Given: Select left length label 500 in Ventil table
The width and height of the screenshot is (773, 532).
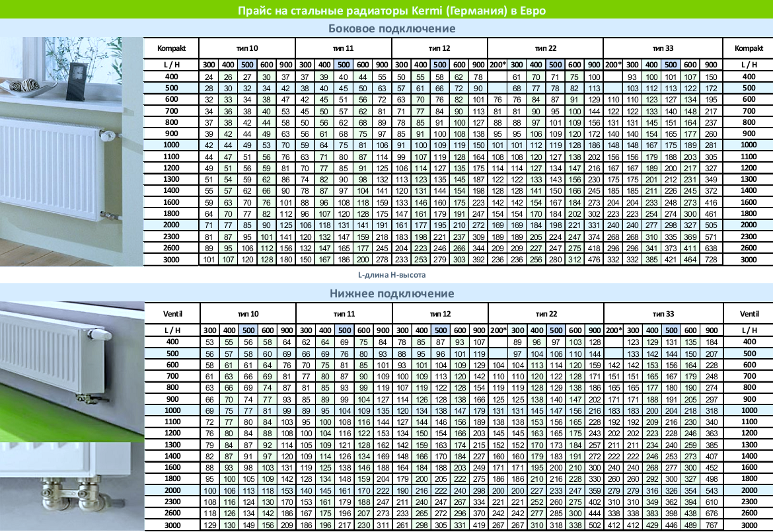Looking at the screenshot, I should click(172, 354).
